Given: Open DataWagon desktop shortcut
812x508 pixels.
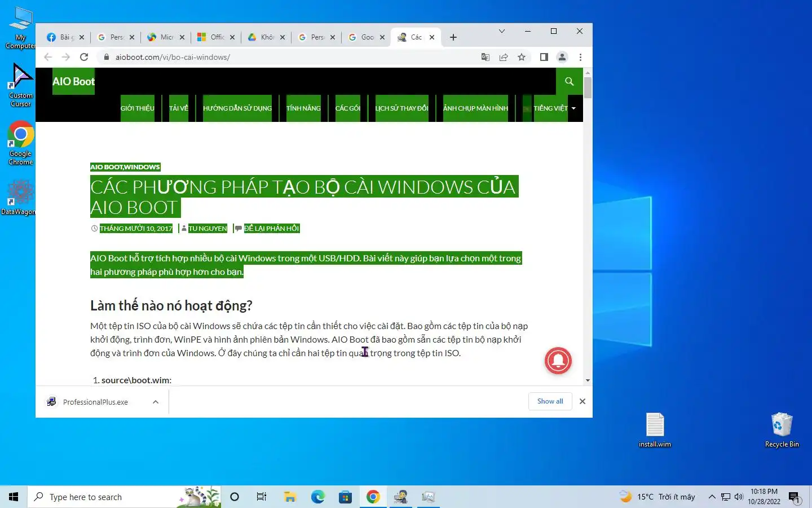Looking at the screenshot, I should tap(19, 197).
